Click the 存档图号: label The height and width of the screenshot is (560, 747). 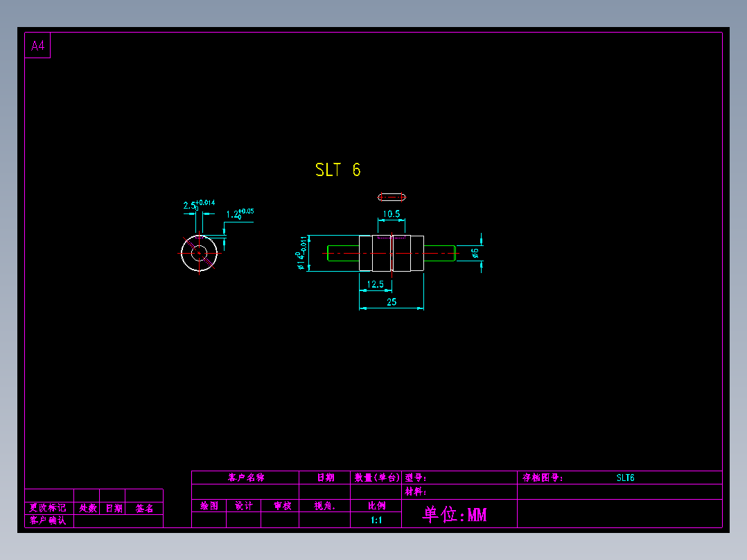tap(543, 478)
